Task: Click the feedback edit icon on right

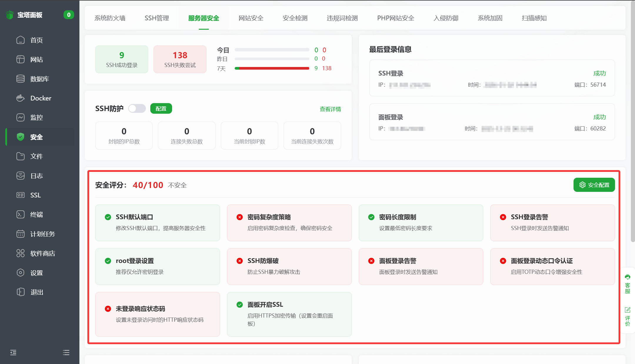Action: pyautogui.click(x=627, y=310)
